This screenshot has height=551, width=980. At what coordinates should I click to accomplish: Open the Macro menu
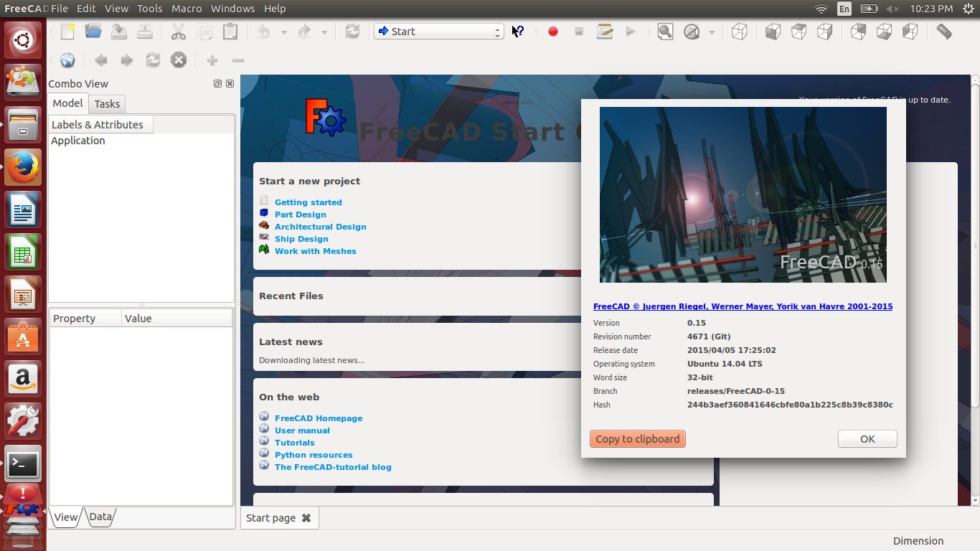186,9
